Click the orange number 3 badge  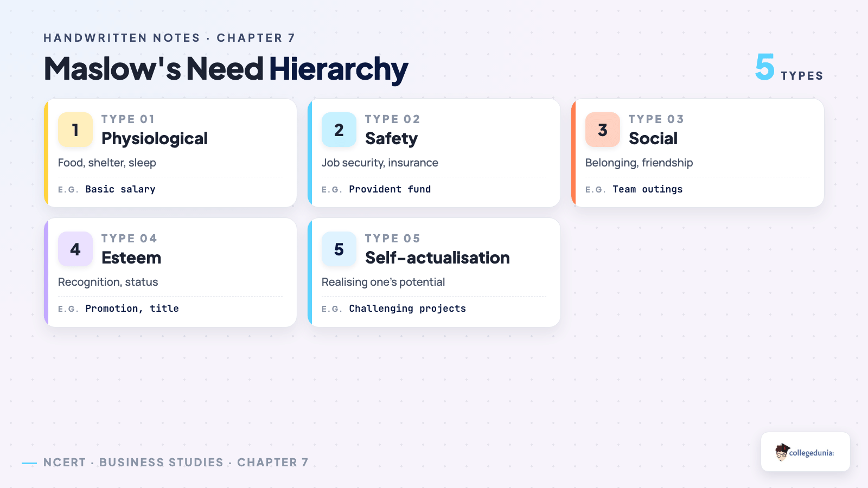click(603, 130)
